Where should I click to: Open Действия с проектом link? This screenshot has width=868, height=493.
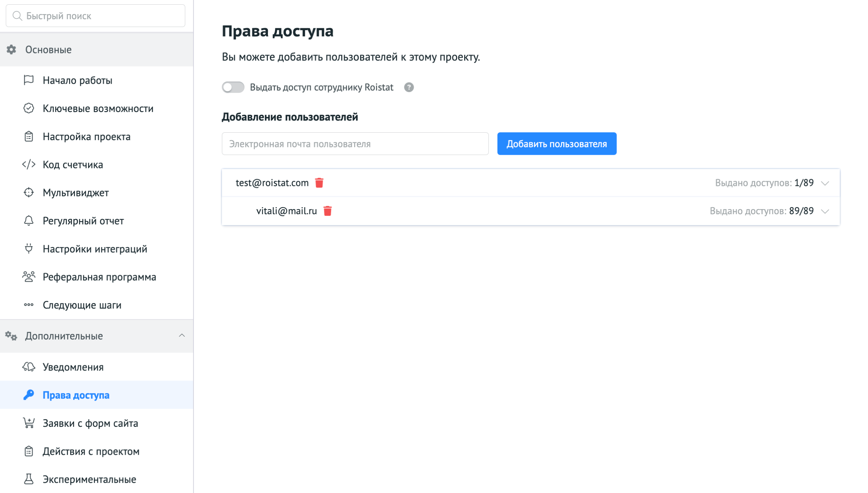91,451
